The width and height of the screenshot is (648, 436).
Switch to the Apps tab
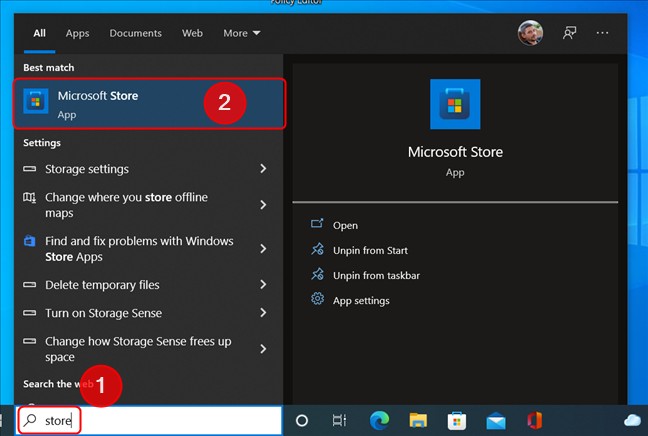(x=77, y=33)
